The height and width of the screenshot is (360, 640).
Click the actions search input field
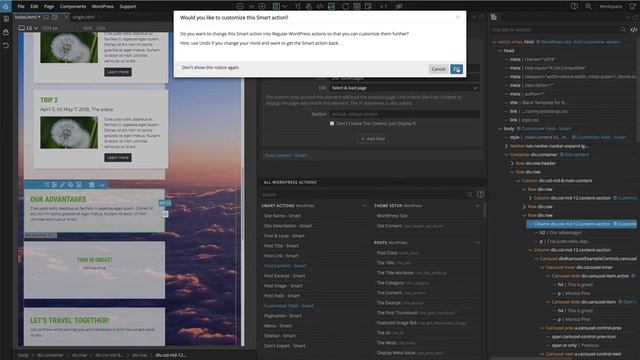tap(363, 195)
